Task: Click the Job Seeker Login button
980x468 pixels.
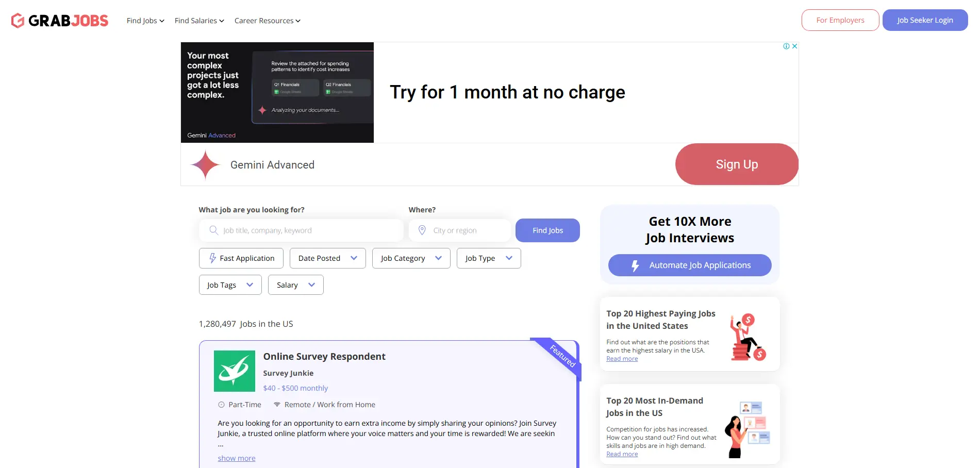Action: [x=925, y=20]
